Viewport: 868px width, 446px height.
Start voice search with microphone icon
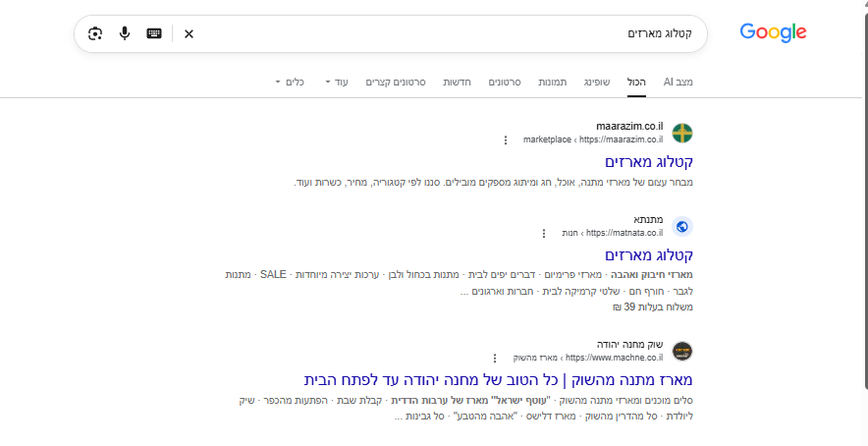pos(125,33)
